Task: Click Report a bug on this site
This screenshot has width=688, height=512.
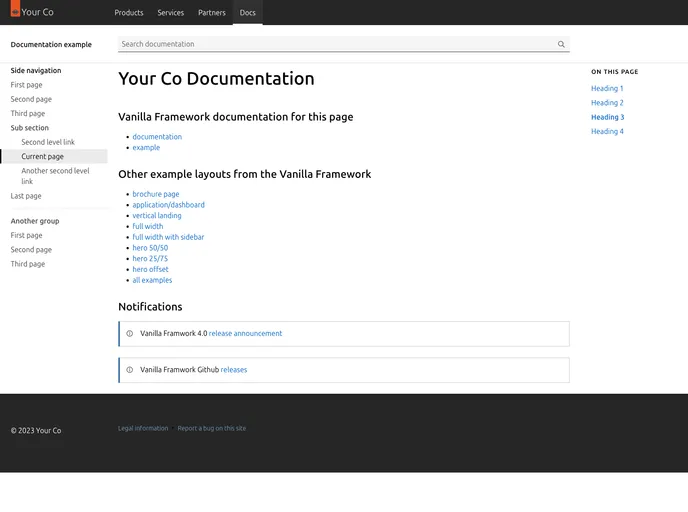Action: pos(211,428)
